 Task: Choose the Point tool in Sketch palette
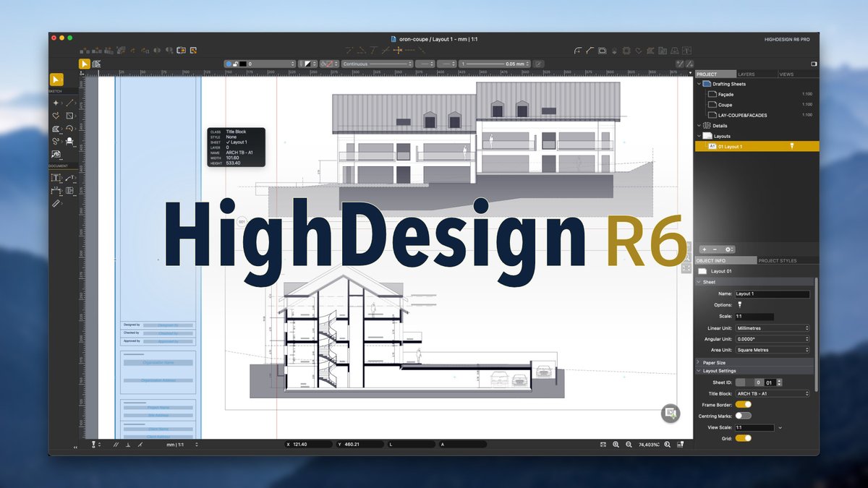click(56, 103)
